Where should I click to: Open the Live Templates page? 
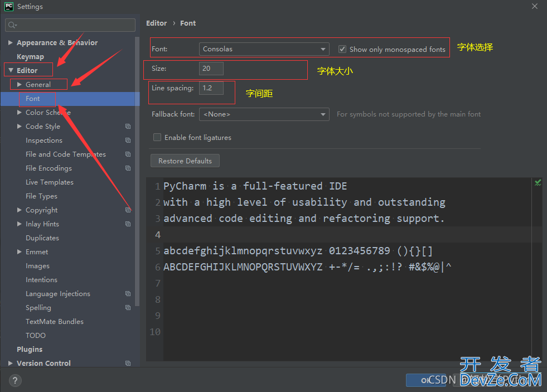click(x=50, y=182)
